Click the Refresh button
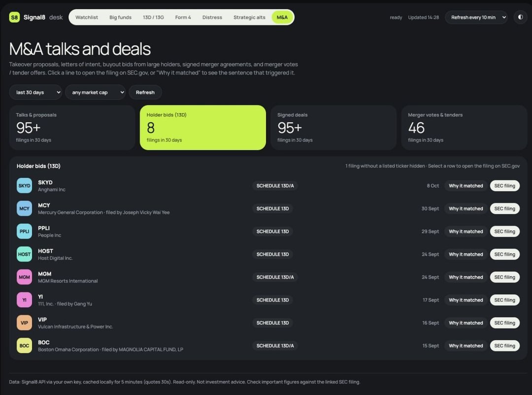532x395 pixels. 145,92
